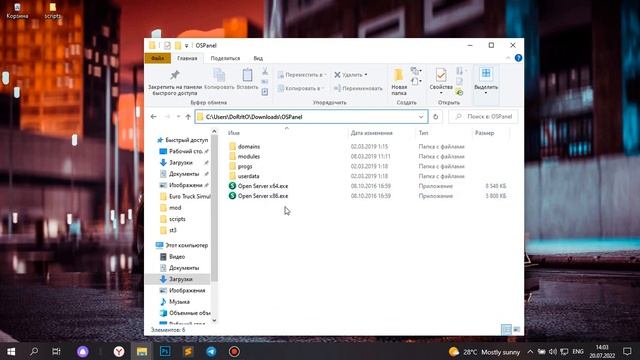
Task: Collapse the ribbon with the chevron
Action: coord(508,58)
